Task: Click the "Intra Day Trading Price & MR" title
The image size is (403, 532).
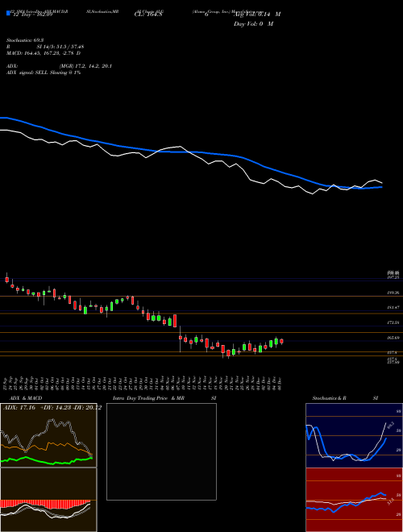Action: 148,398
